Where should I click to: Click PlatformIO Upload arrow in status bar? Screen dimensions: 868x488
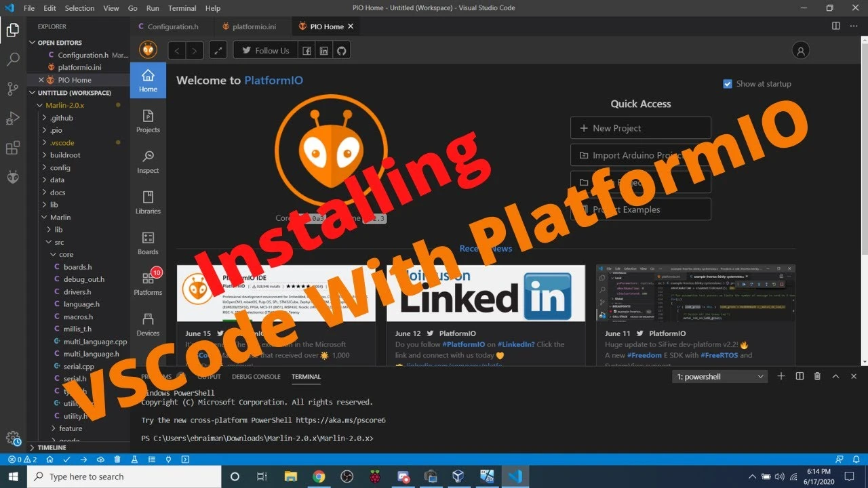pos(83,460)
